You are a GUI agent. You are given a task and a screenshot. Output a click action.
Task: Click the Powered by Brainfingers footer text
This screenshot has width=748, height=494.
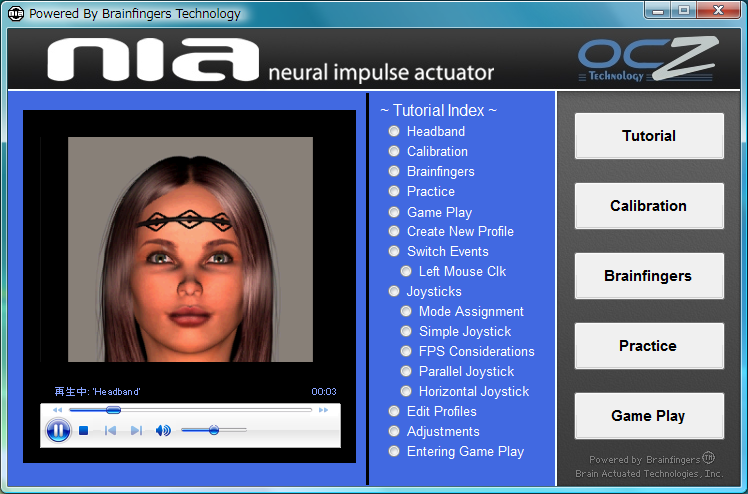(652, 459)
